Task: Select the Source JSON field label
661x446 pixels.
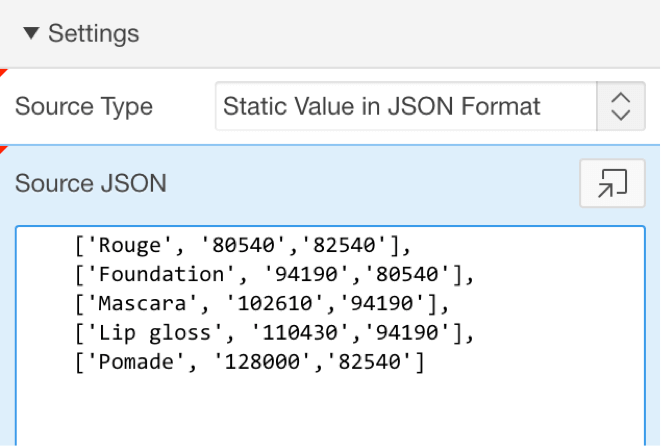Action: tap(91, 183)
